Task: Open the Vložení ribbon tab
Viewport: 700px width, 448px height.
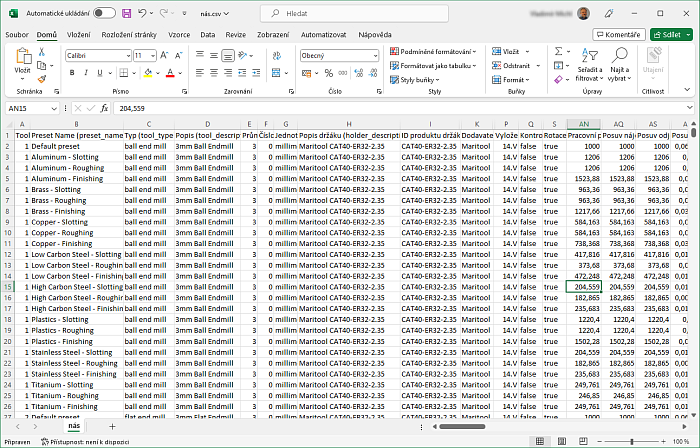Action: (x=78, y=34)
